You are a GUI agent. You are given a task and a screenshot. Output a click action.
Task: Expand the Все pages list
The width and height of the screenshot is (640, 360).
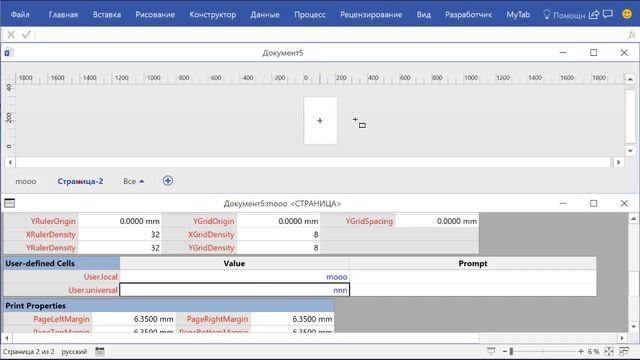[x=133, y=181]
